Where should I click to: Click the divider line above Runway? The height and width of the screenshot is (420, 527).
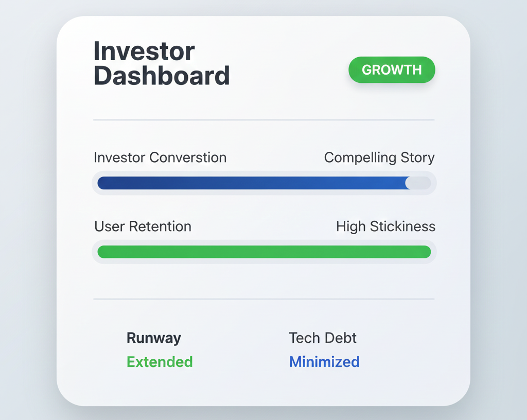point(263,299)
